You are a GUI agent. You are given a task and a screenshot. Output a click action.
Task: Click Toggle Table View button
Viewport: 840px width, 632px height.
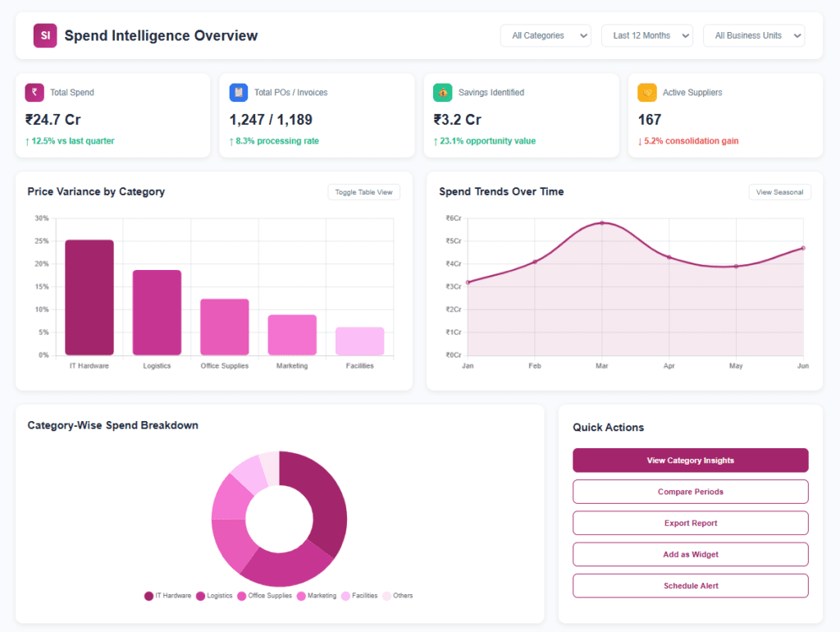coord(363,192)
